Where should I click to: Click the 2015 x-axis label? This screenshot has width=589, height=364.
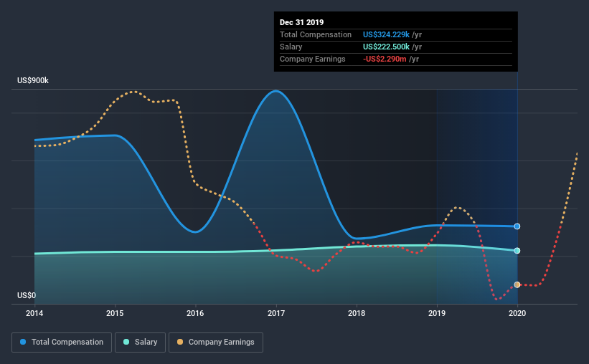click(115, 313)
